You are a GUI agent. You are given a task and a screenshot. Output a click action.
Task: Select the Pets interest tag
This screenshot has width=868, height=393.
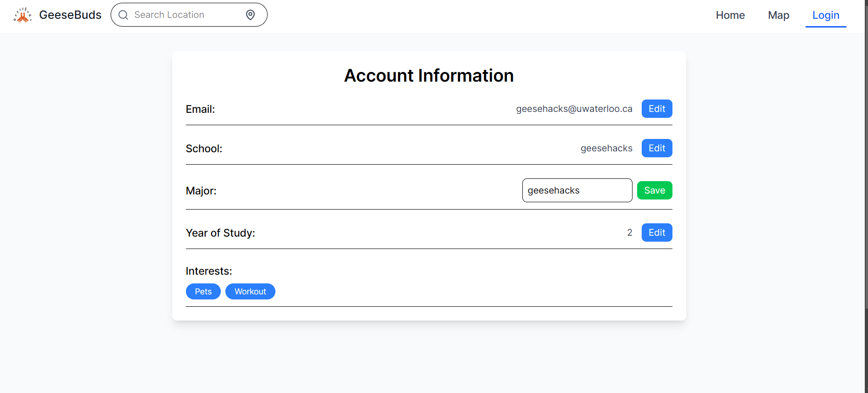(x=203, y=292)
